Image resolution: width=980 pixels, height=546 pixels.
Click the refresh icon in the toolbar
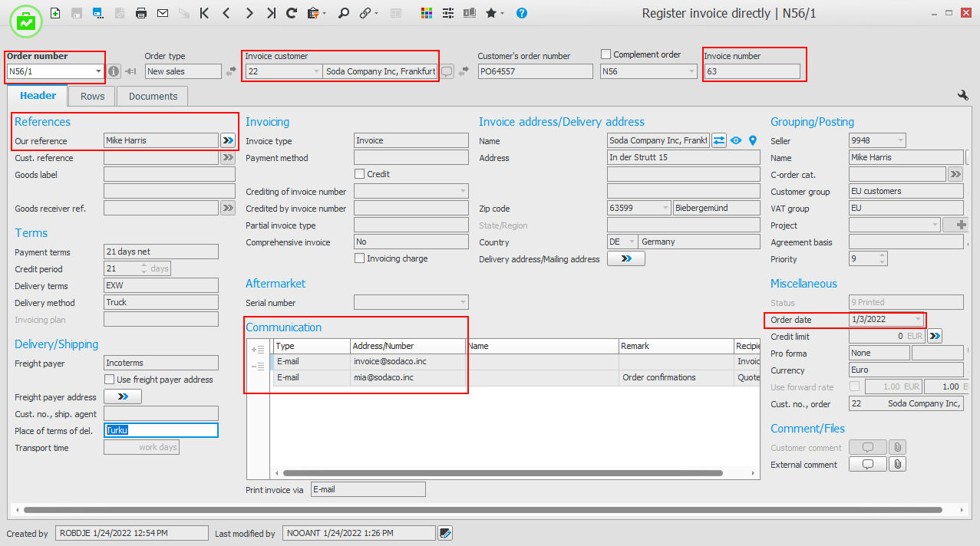point(292,13)
